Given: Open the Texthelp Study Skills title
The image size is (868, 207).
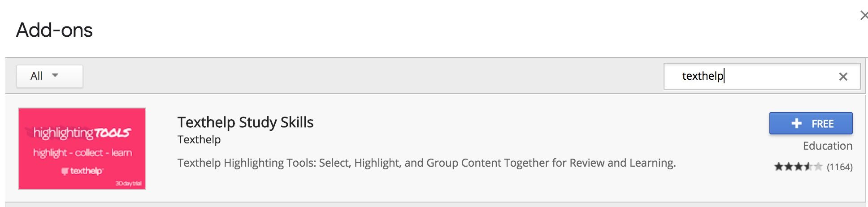Looking at the screenshot, I should coord(245,122).
